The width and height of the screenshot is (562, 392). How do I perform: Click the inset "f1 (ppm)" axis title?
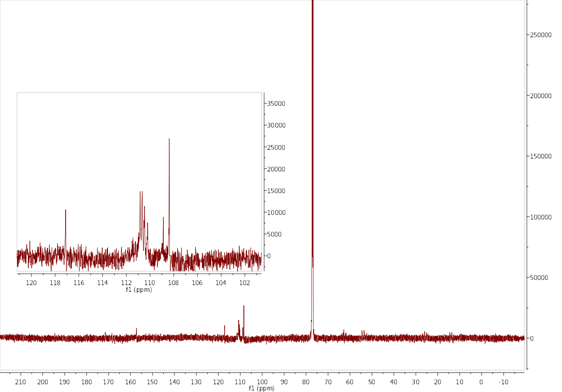pos(139,290)
